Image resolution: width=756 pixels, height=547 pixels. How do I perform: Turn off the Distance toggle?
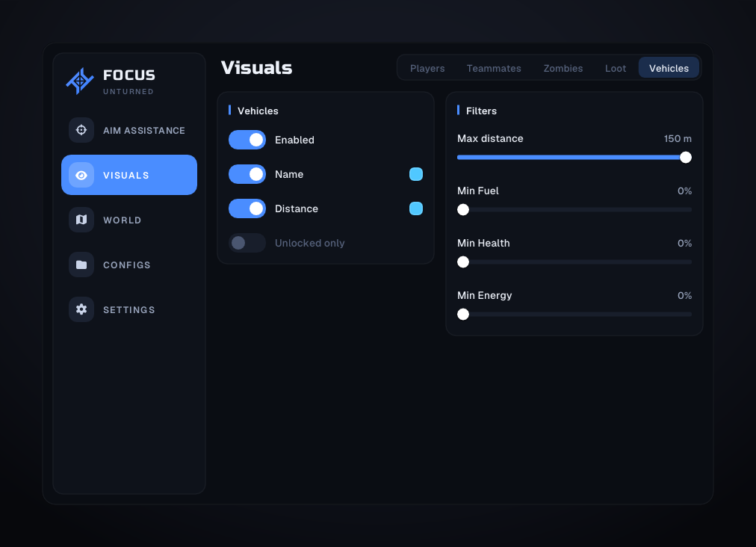247,209
